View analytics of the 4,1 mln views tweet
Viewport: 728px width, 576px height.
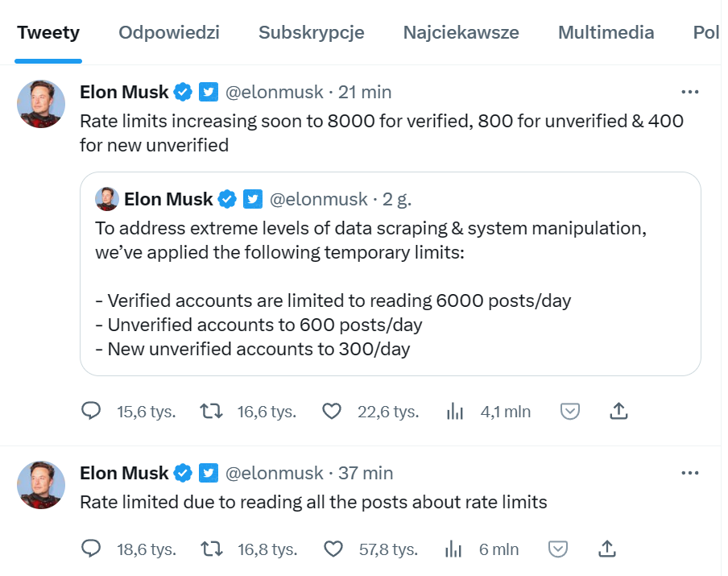455,412
